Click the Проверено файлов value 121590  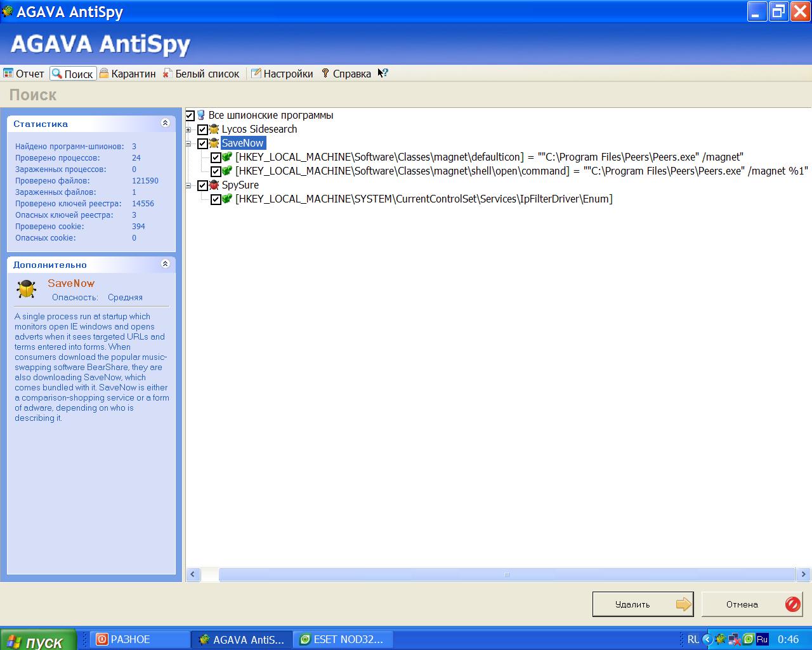[145, 181]
